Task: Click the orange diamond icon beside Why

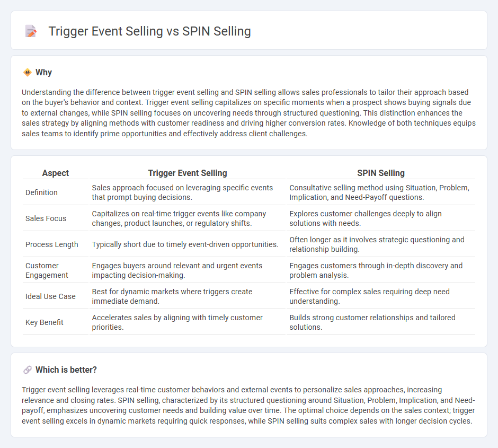Action: (28, 73)
